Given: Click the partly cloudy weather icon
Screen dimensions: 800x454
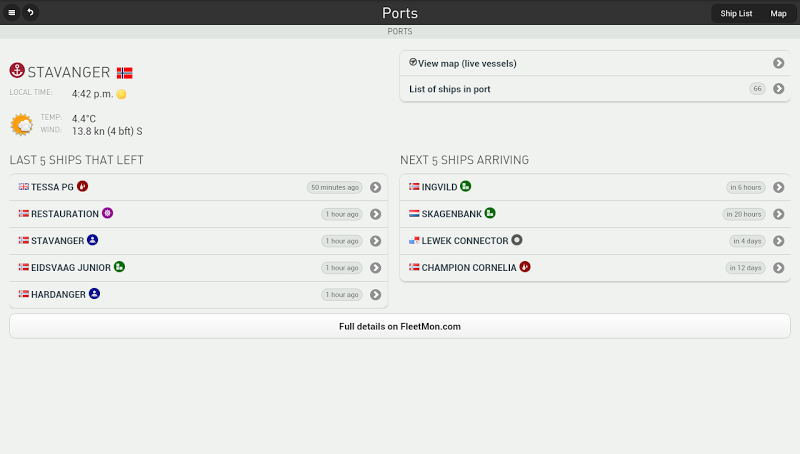Looking at the screenshot, I should [x=22, y=124].
